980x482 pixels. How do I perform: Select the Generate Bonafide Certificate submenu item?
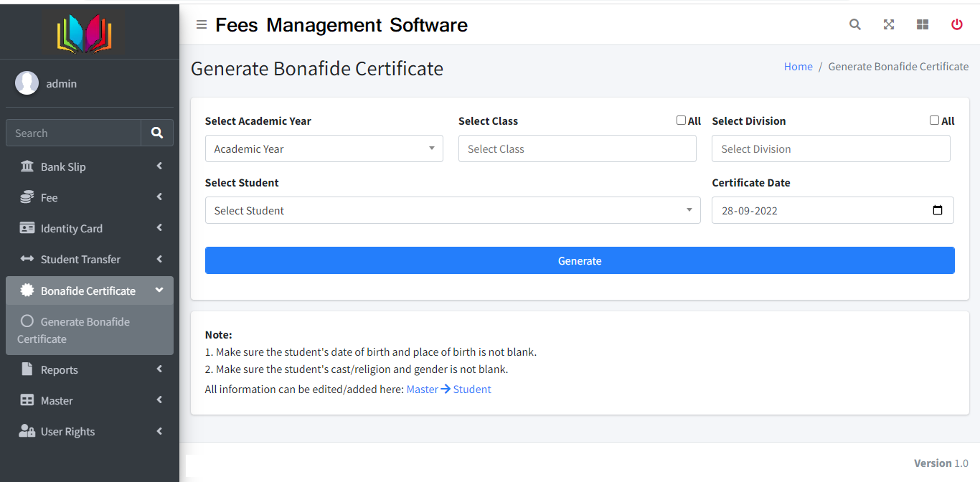[x=85, y=330]
